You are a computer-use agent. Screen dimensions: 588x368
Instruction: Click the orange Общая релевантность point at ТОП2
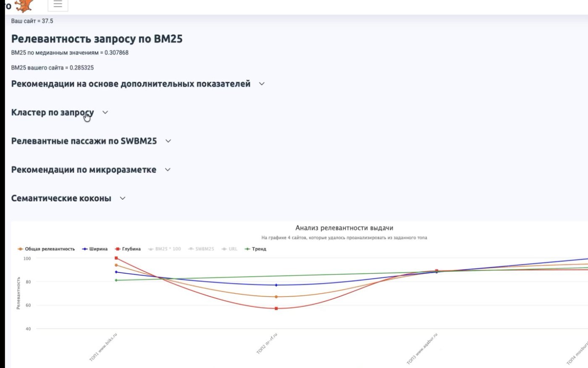pyautogui.click(x=276, y=297)
